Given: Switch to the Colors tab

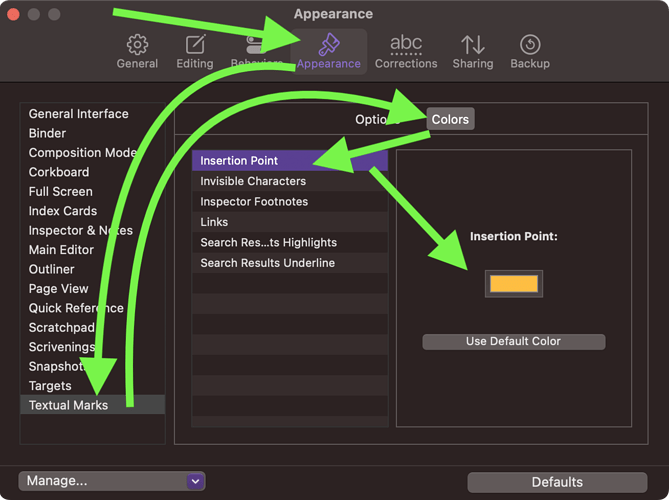Looking at the screenshot, I should 450,119.
